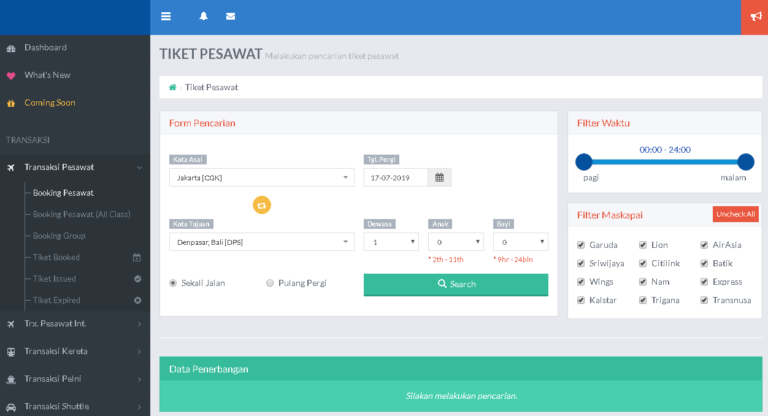Toggle the AirAsia airline checkbox

(x=706, y=244)
